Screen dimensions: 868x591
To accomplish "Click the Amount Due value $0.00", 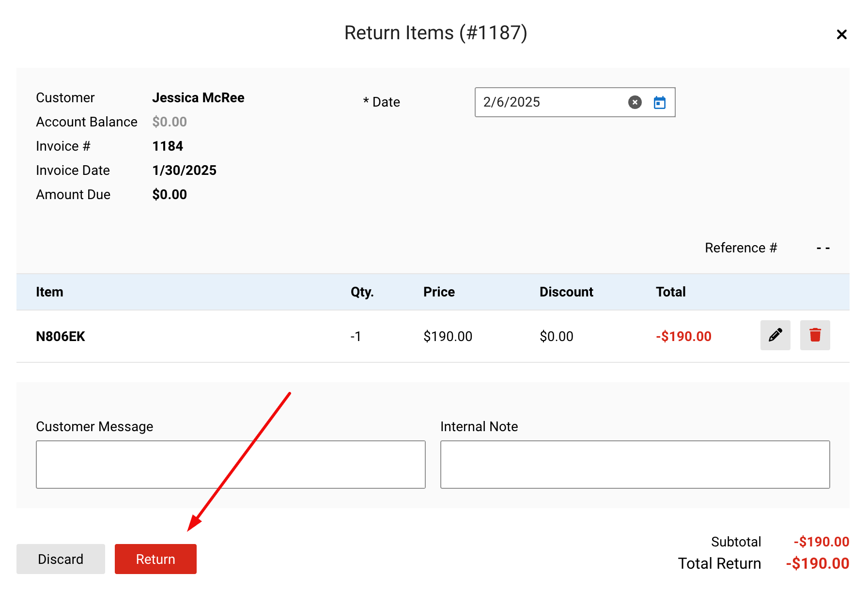I will pyautogui.click(x=170, y=195).
